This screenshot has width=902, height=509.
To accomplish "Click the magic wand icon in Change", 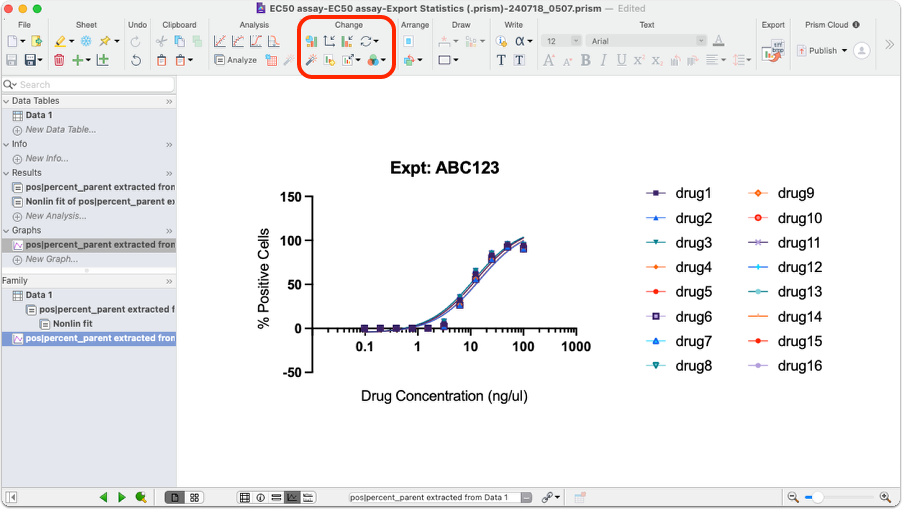I will (x=311, y=60).
